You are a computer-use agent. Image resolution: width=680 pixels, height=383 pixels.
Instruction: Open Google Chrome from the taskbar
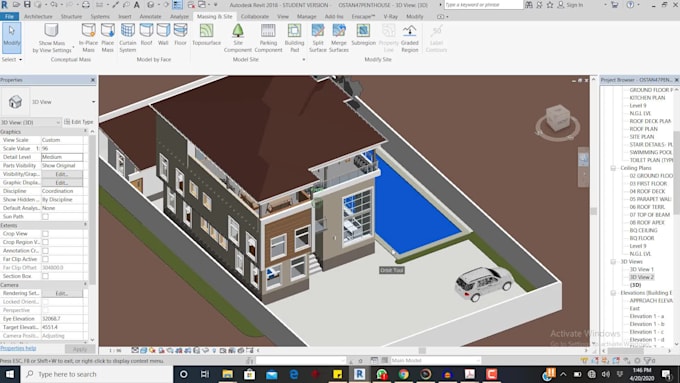click(x=403, y=374)
